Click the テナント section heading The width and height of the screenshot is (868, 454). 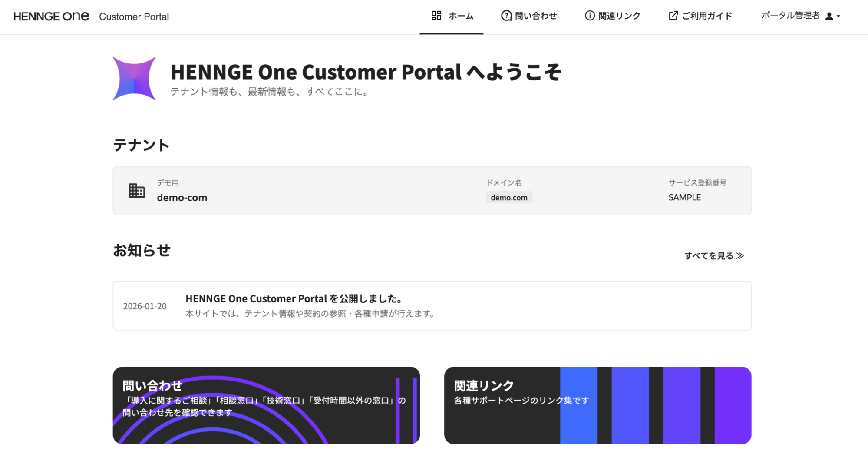pyautogui.click(x=141, y=145)
